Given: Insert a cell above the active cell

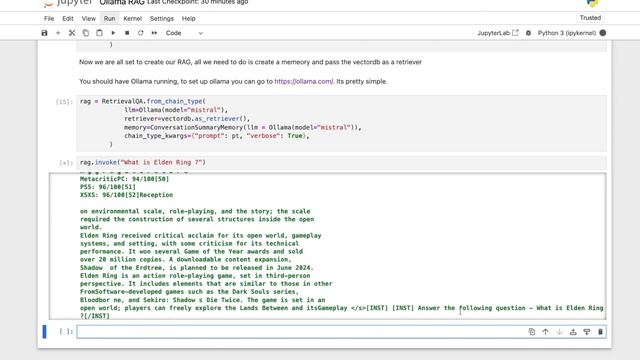Looking at the screenshot, I should coord(573,332).
